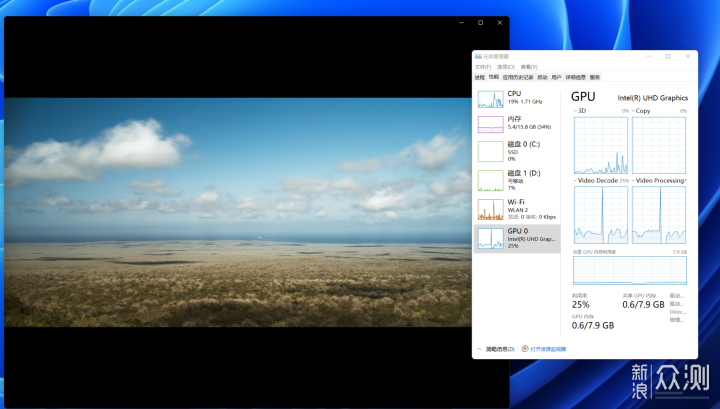Viewport: 720px width, 409px height.
Task: Click shared GPU memory value 0.6/7.9 GB
Action: click(x=643, y=305)
